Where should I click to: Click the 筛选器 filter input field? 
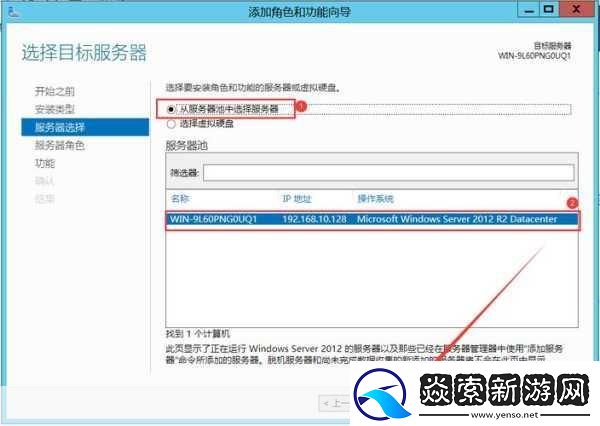pyautogui.click(x=388, y=173)
